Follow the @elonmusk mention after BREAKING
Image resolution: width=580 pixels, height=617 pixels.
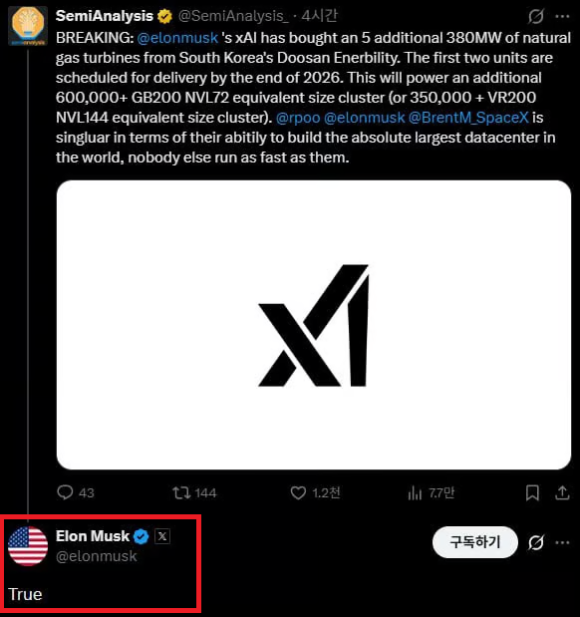(x=177, y=38)
